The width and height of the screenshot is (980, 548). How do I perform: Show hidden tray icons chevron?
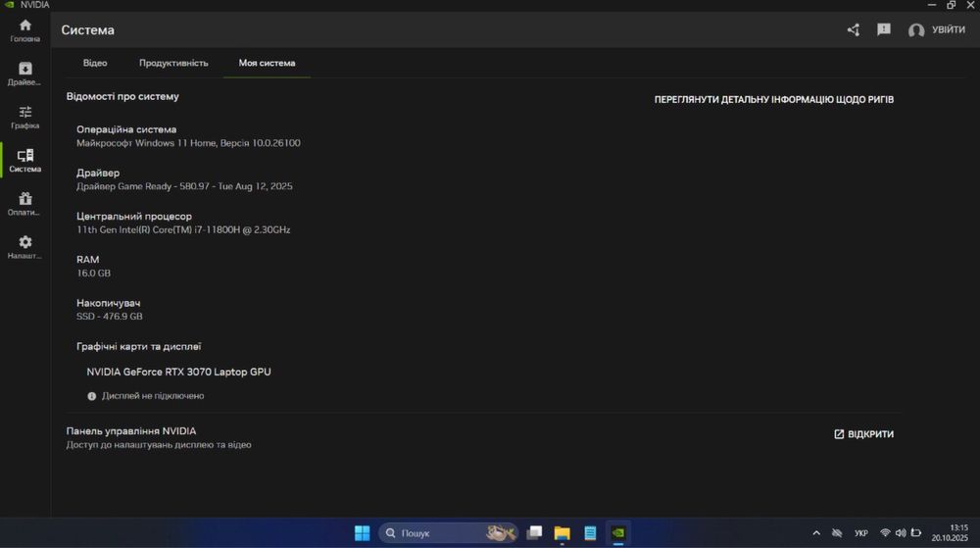(816, 533)
